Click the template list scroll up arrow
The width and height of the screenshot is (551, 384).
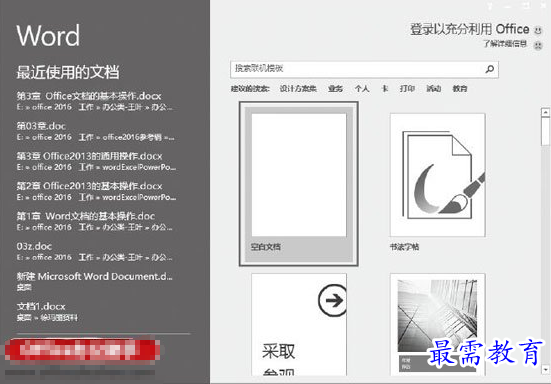pyautogui.click(x=545, y=112)
